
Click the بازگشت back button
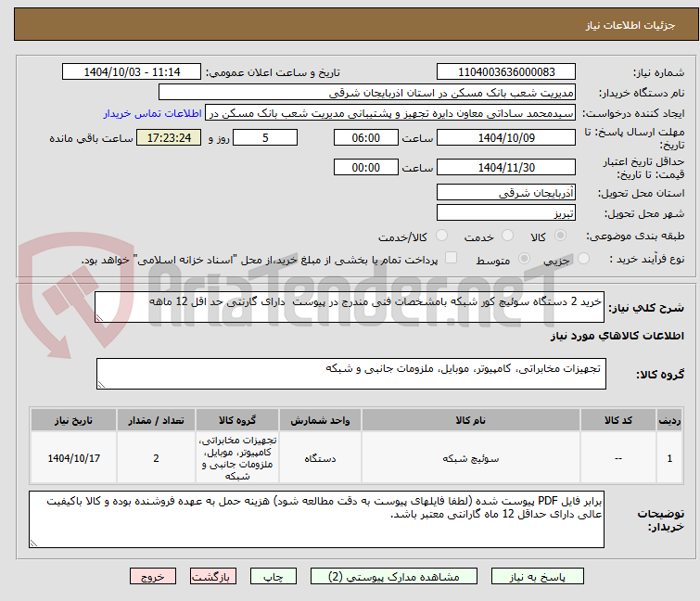pos(213,576)
